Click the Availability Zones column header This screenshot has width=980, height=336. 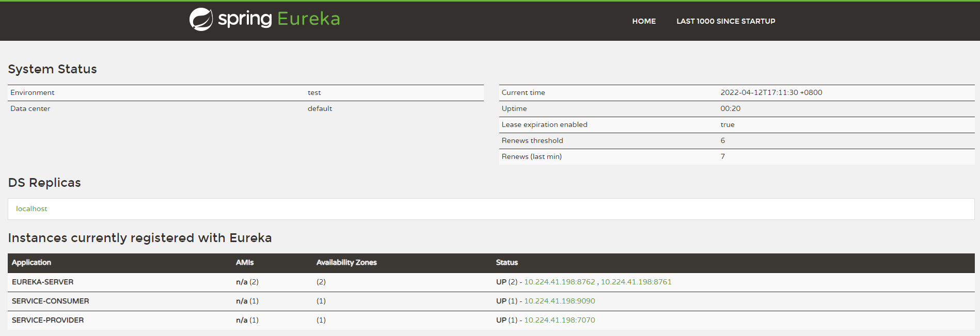coord(346,262)
